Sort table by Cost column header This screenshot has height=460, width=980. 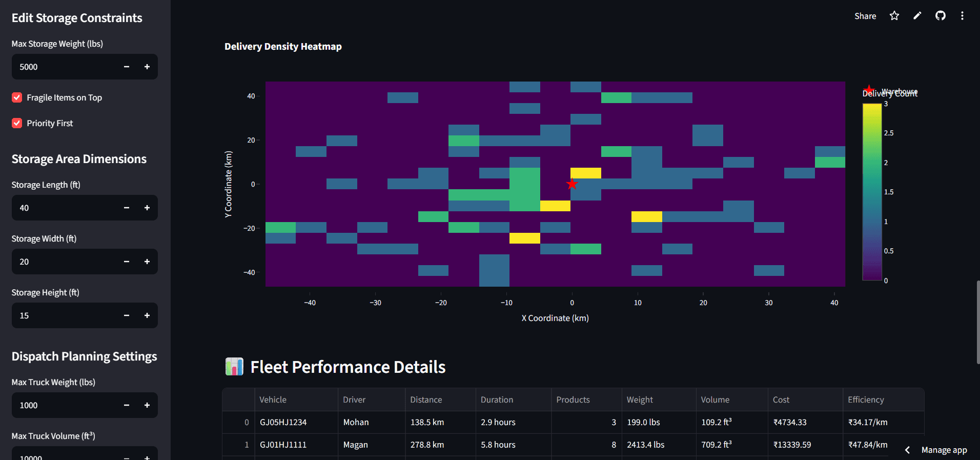(805, 399)
